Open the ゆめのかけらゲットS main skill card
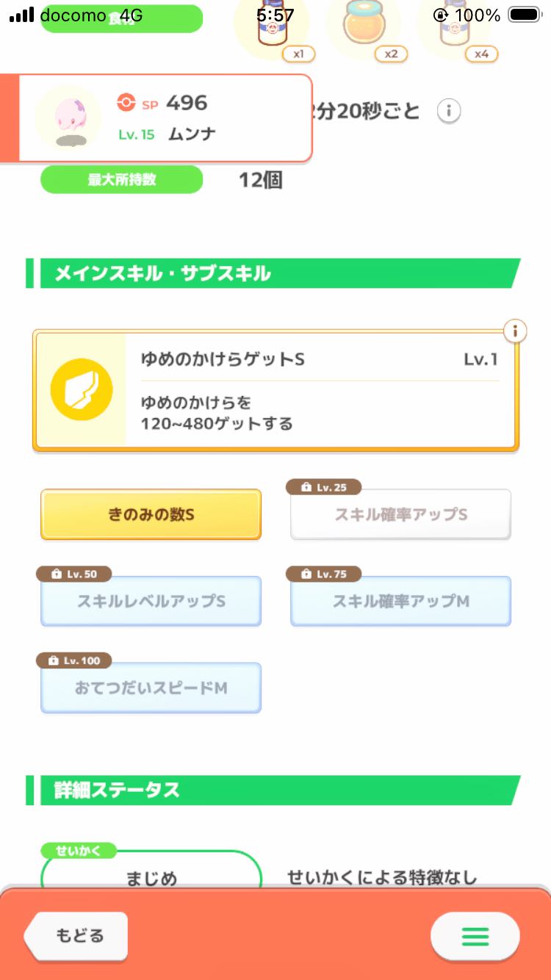The width and height of the screenshot is (551, 980). 320,390
